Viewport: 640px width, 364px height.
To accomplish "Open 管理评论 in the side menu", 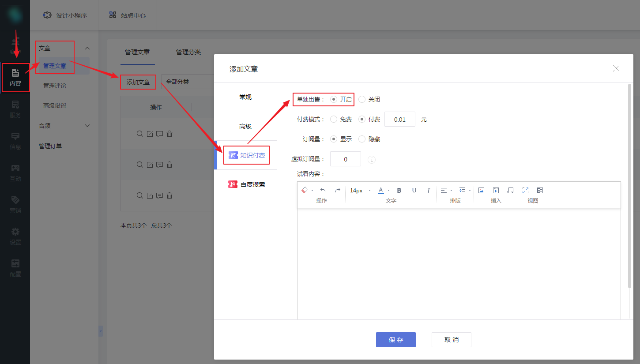I will click(55, 86).
